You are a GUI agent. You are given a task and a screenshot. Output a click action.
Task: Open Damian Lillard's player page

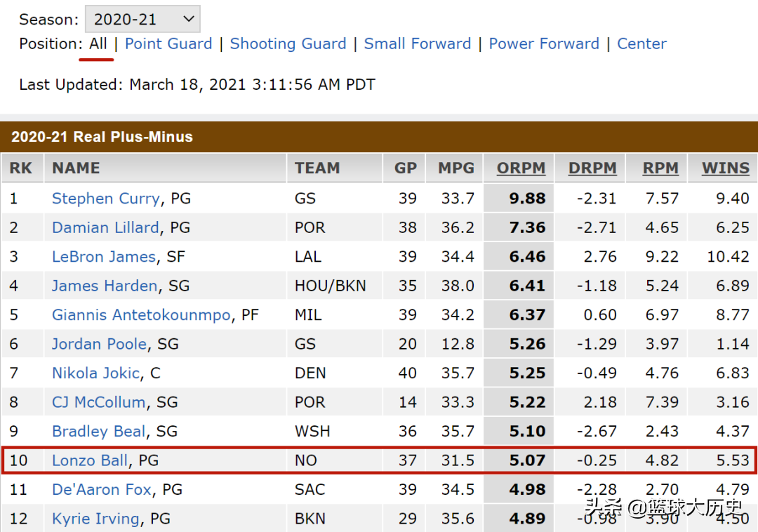click(x=105, y=227)
